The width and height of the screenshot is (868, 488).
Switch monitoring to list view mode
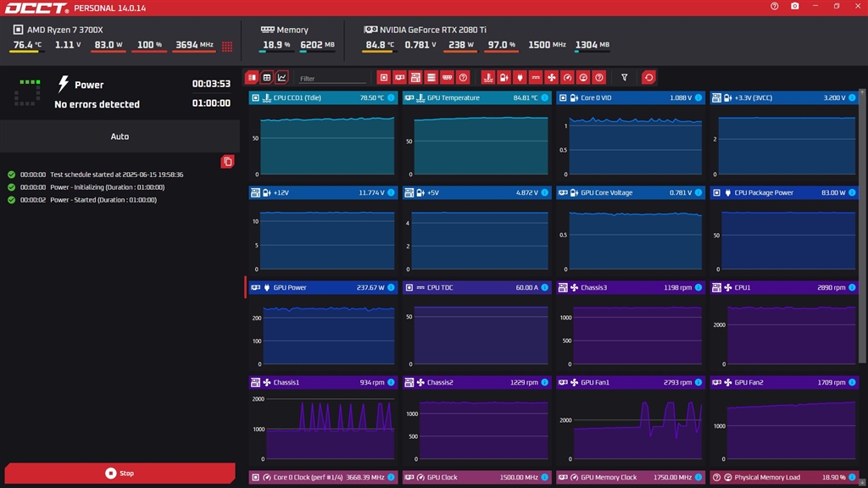(x=252, y=77)
